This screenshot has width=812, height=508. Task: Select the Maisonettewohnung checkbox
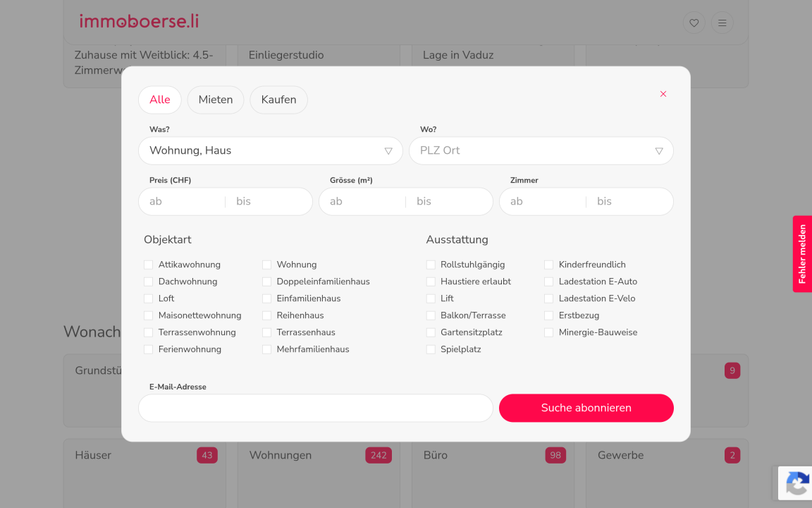pos(149,315)
